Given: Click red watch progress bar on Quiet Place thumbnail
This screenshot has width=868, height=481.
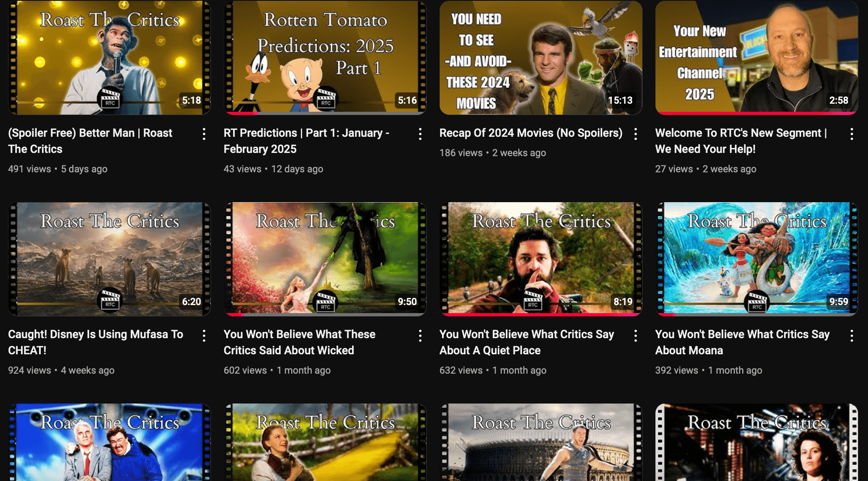Looking at the screenshot, I should tap(540, 314).
